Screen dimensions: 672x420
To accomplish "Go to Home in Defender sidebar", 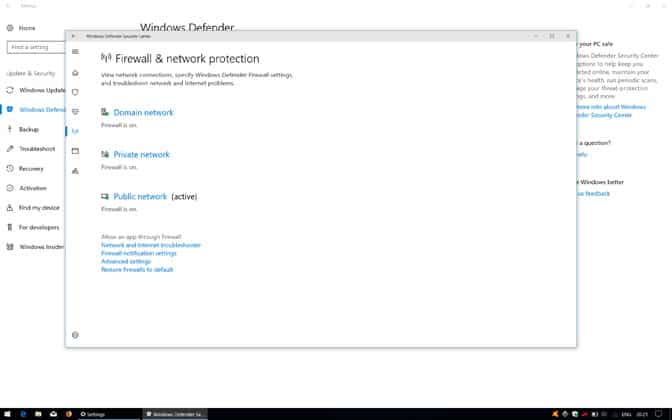I will 75,73.
